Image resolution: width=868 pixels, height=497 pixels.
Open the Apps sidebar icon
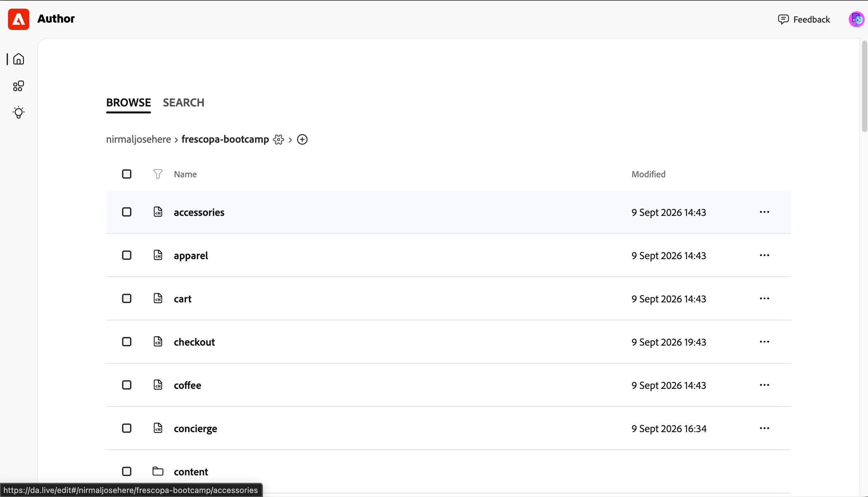18,86
